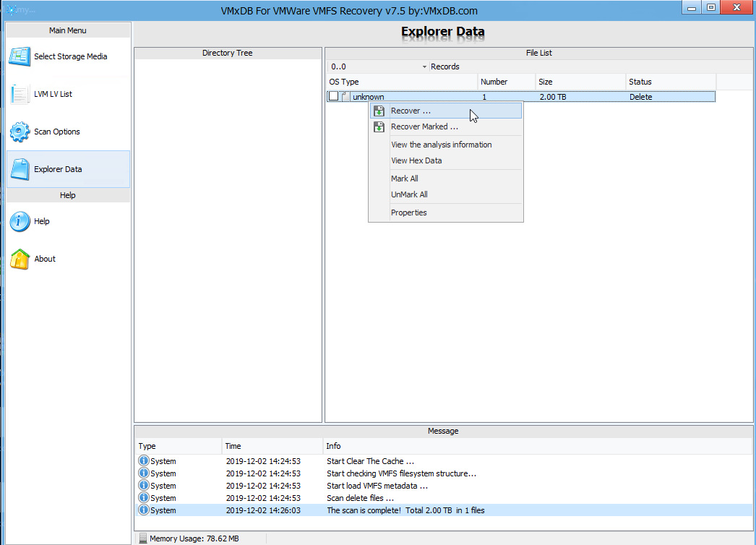The height and width of the screenshot is (545, 756).
Task: Click the Select Storage Media icon
Action: pyautogui.click(x=20, y=56)
